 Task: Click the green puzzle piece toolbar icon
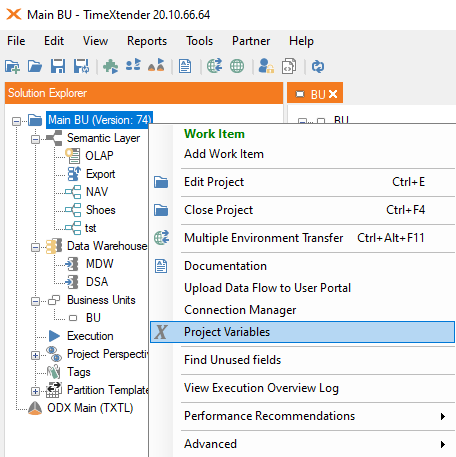(x=110, y=66)
